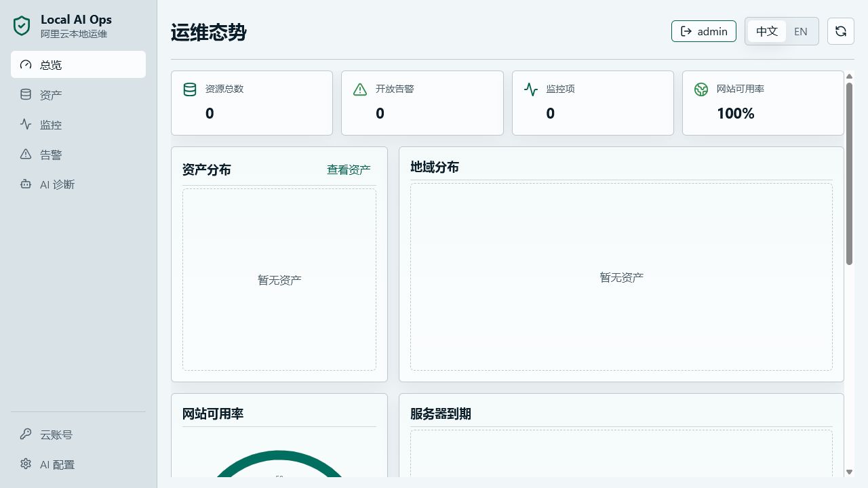Screen dimensions: 868x488
Task: Click the alert triangle icon in 开放告警 card
Action: pos(360,89)
